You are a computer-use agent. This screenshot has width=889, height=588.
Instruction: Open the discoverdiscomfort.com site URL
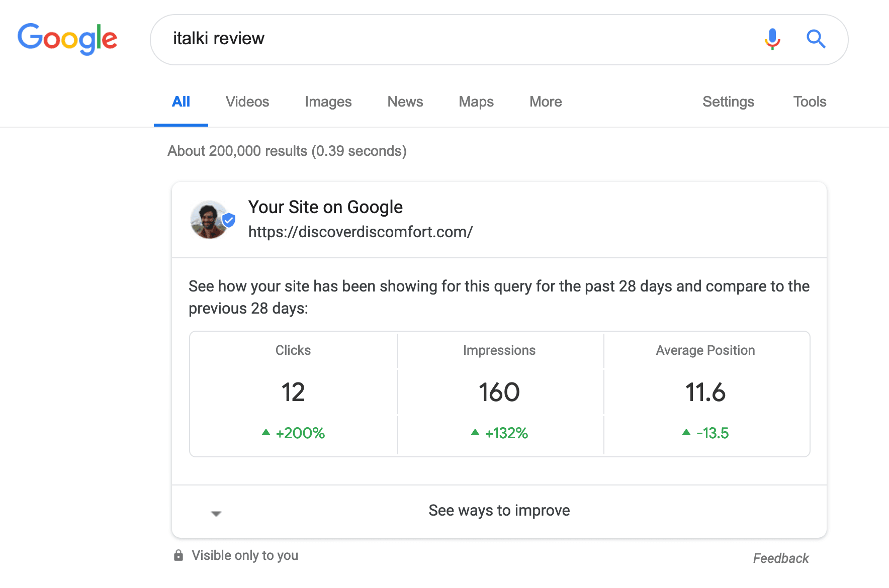click(x=361, y=232)
